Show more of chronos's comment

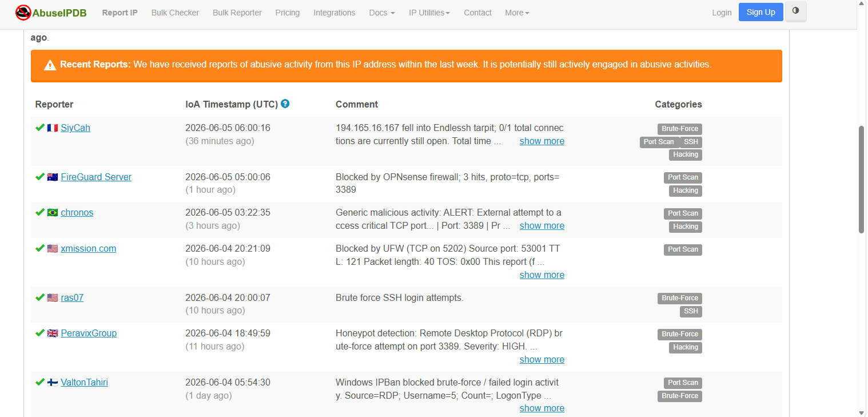pos(542,226)
